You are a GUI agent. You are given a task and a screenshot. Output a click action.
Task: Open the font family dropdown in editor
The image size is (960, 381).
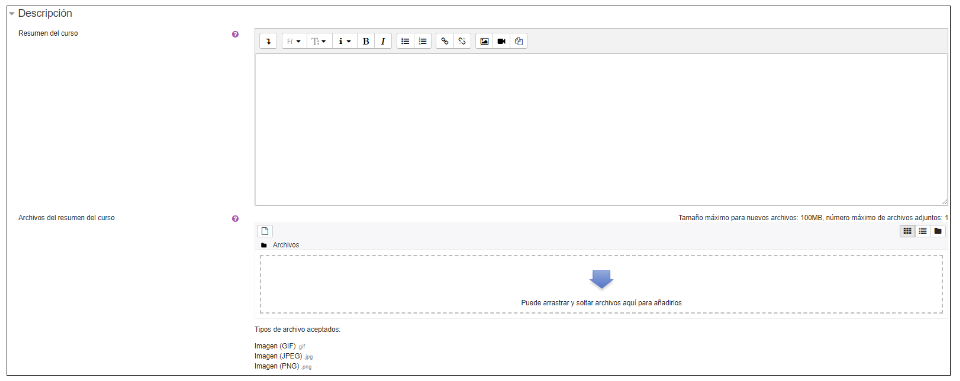(294, 41)
